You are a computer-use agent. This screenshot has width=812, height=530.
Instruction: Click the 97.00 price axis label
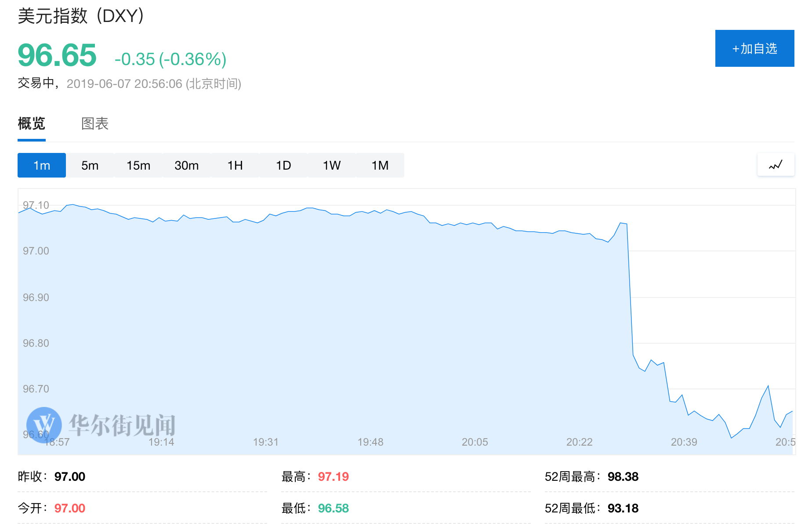[36, 251]
